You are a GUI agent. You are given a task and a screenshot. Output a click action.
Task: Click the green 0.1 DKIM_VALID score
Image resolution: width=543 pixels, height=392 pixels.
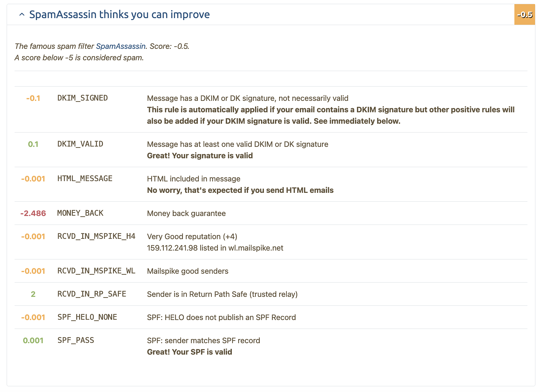click(33, 144)
